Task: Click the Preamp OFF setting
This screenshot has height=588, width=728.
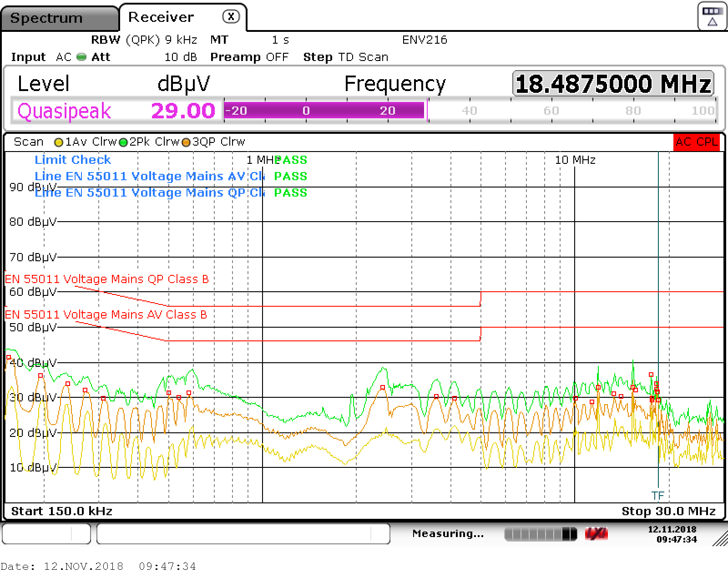Action: 249,57
